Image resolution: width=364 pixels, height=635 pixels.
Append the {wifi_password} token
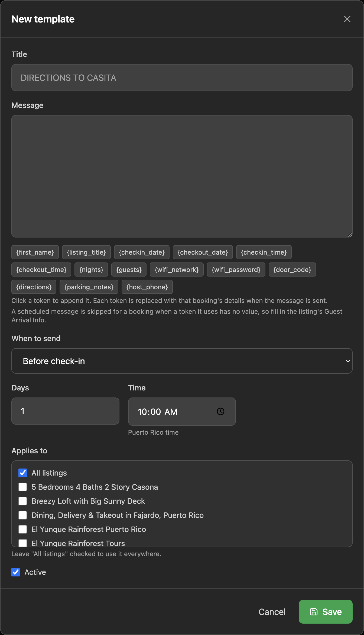pos(236,270)
